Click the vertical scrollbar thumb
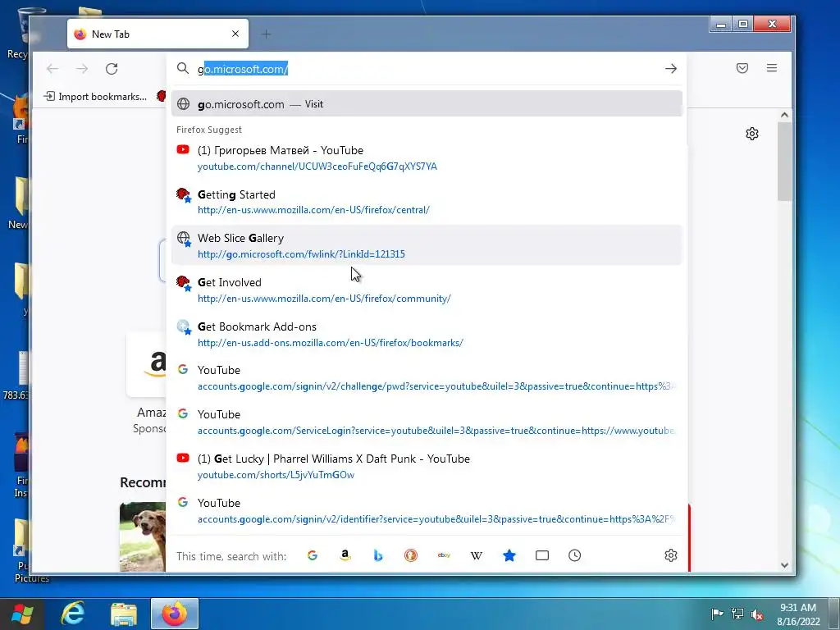Viewport: 840px width, 630px height. pos(784,162)
